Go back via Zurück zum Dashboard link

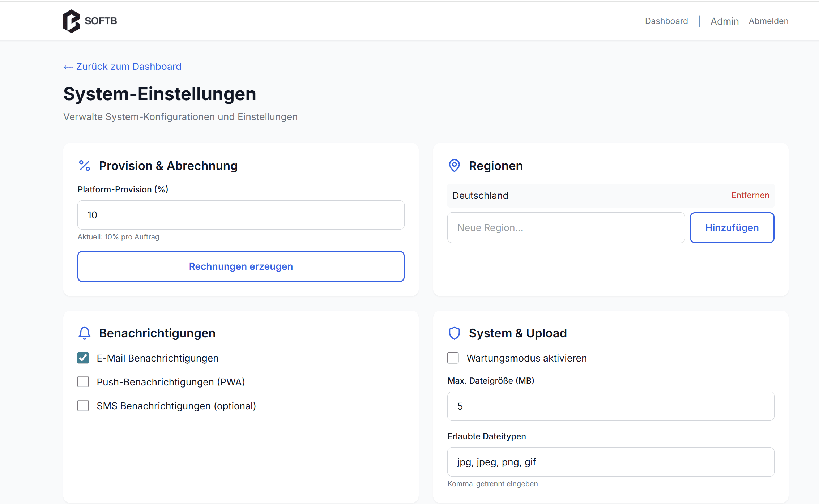[123, 67]
